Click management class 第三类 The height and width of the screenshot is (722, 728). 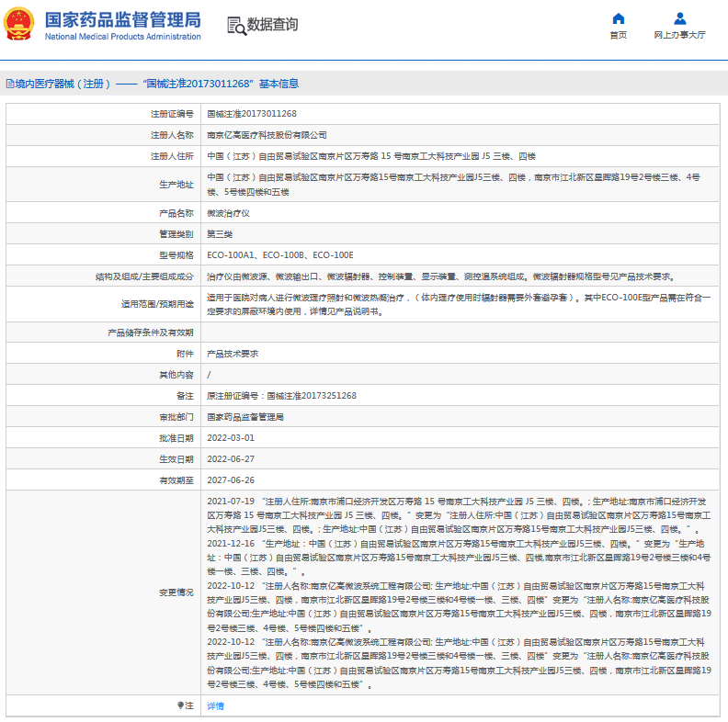click(x=220, y=234)
